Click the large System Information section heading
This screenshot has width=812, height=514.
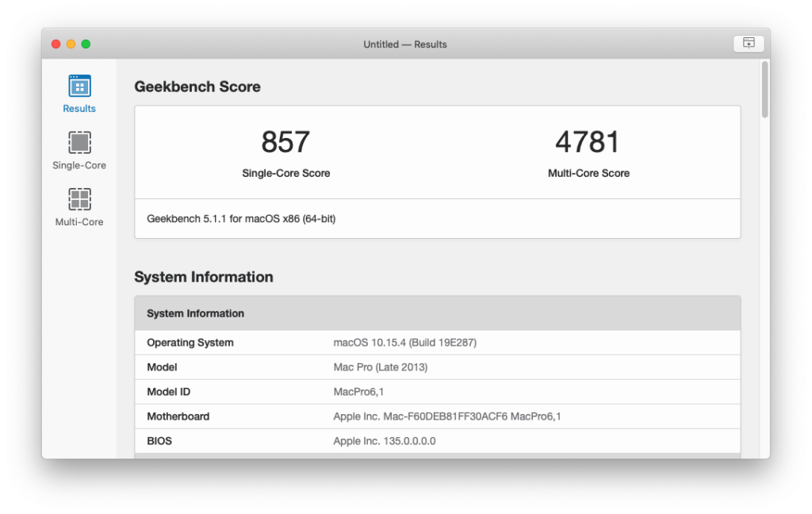[204, 277]
